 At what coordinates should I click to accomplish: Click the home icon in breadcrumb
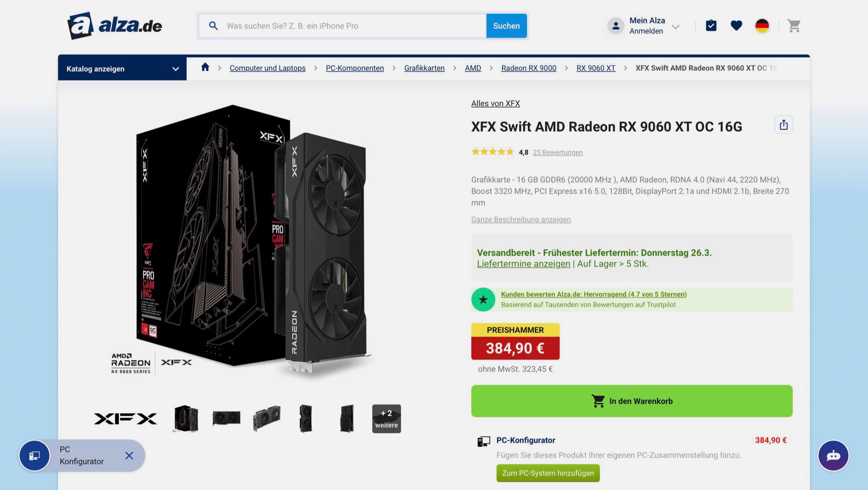pyautogui.click(x=205, y=67)
